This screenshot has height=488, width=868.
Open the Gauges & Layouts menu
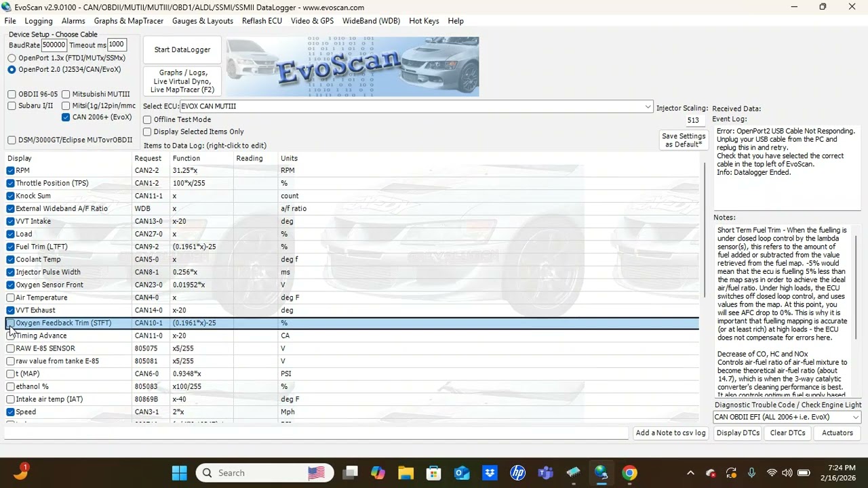[203, 21]
